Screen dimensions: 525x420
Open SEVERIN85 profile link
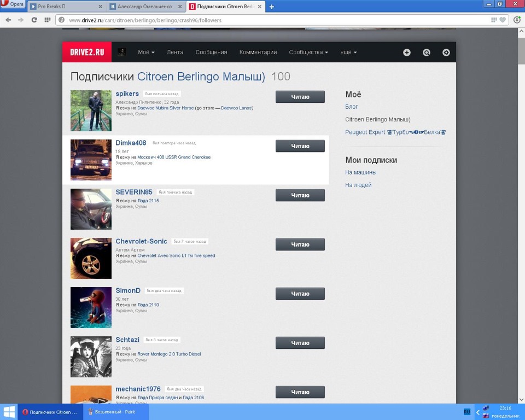134,192
